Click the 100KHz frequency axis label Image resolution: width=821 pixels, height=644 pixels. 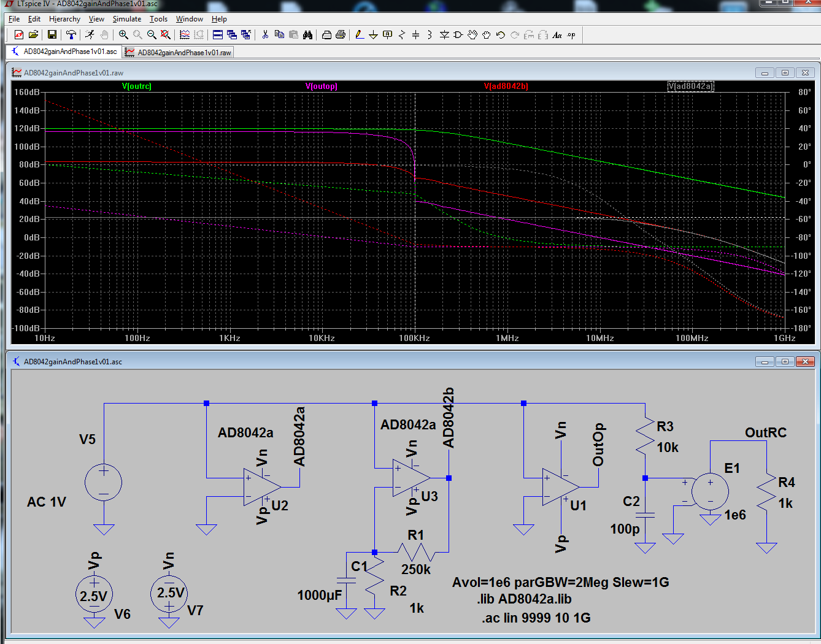pyautogui.click(x=414, y=338)
